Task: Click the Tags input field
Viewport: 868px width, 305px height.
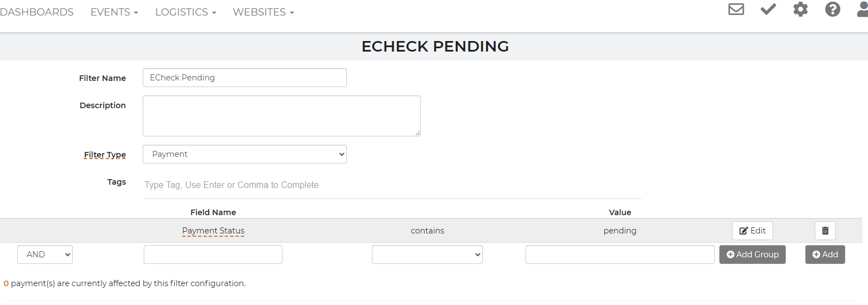Action: 392,185
